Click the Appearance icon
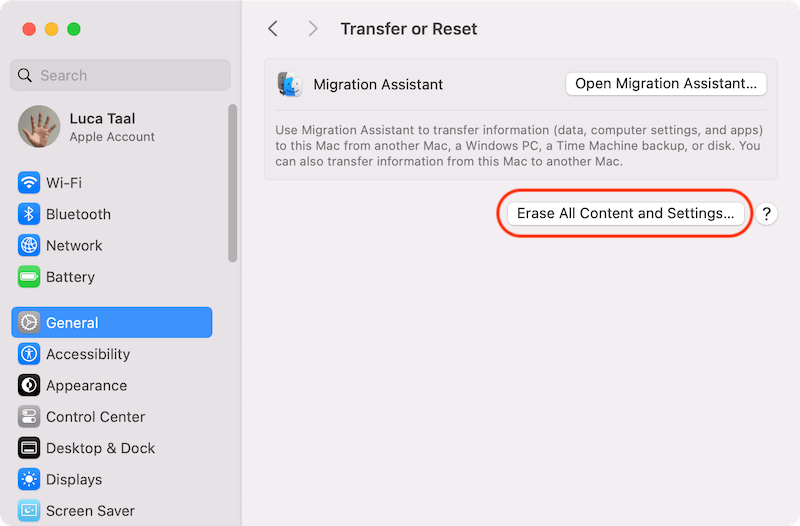 (x=29, y=385)
